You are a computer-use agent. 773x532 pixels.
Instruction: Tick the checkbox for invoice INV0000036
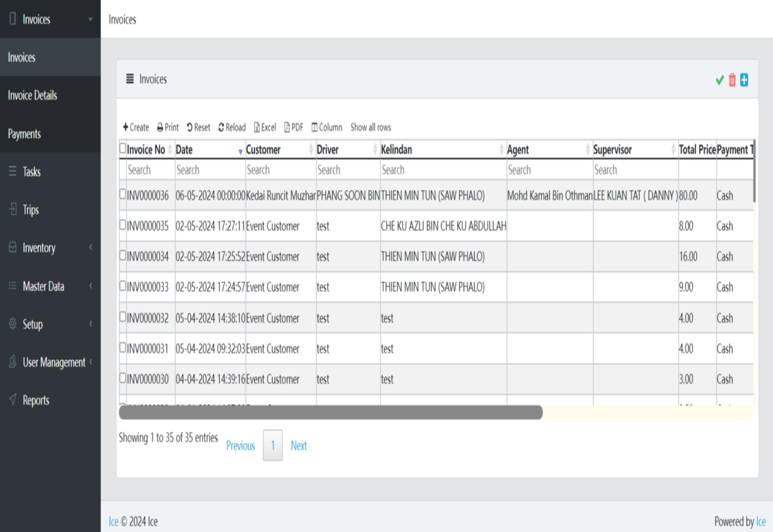[123, 194]
